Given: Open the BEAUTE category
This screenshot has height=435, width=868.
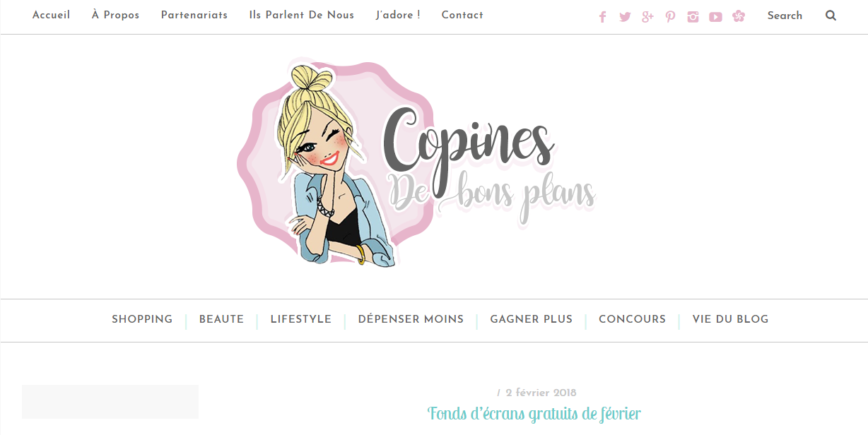Looking at the screenshot, I should tap(221, 319).
